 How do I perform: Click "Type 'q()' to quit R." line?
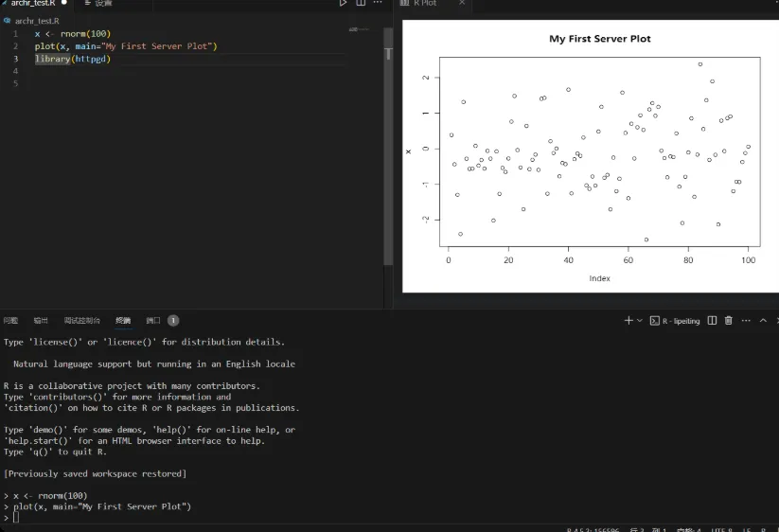(55, 452)
